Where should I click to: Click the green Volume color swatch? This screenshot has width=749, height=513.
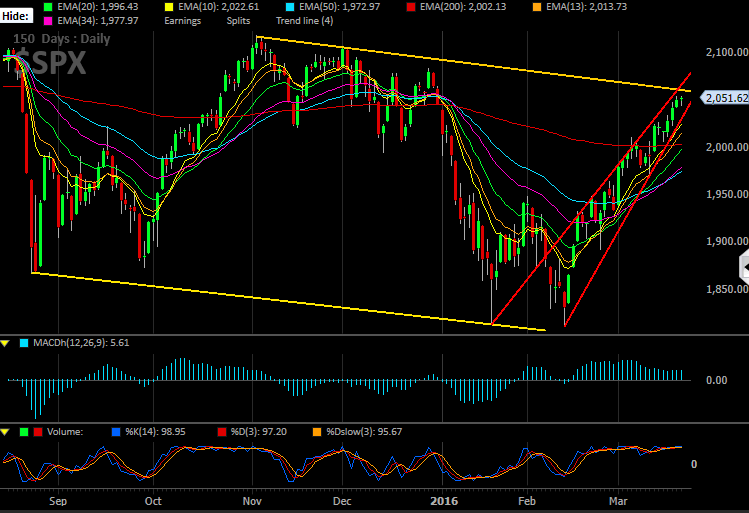24,432
